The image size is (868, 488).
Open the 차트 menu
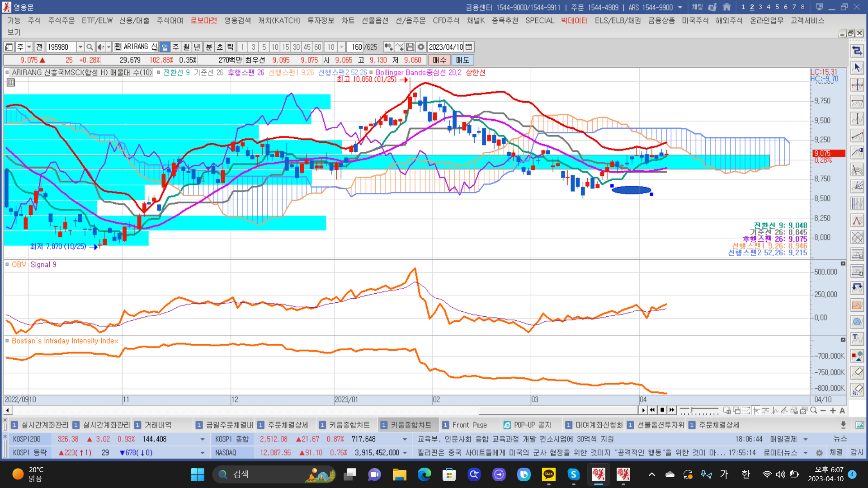pyautogui.click(x=348, y=21)
